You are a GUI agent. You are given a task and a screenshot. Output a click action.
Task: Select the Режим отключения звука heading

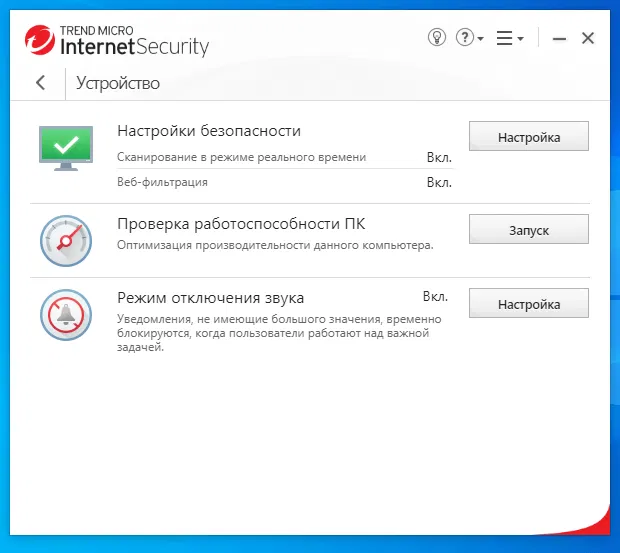(x=210, y=298)
